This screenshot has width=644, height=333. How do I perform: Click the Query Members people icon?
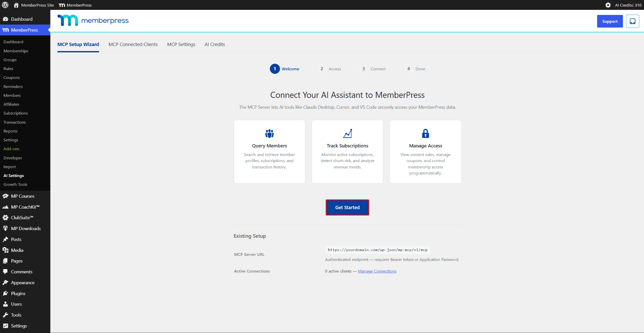tap(269, 133)
